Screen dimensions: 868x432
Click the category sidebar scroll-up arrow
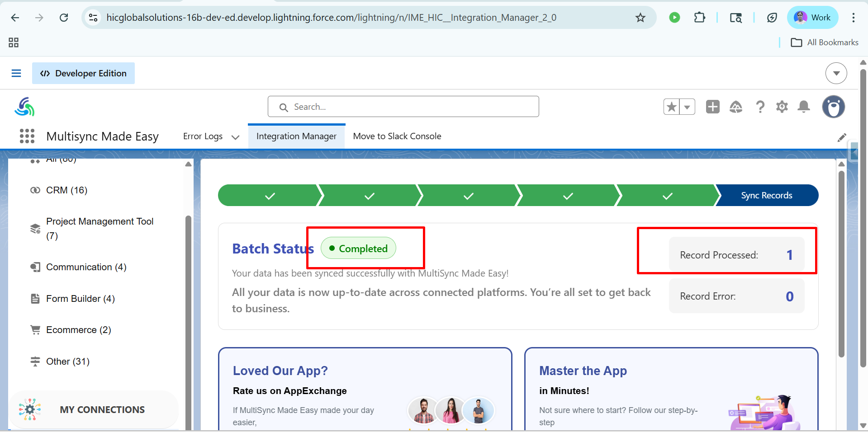188,164
